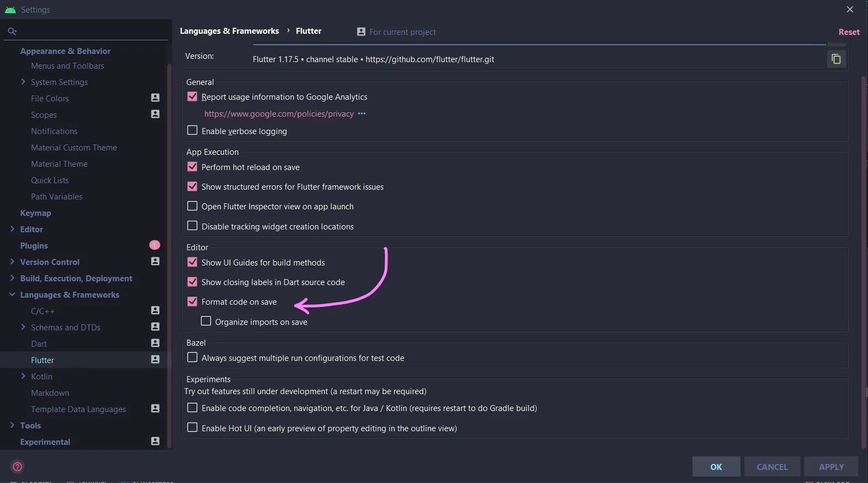Screen dimensions: 868x483
Task: Click project icon next to C/C++
Action: (x=155, y=310)
